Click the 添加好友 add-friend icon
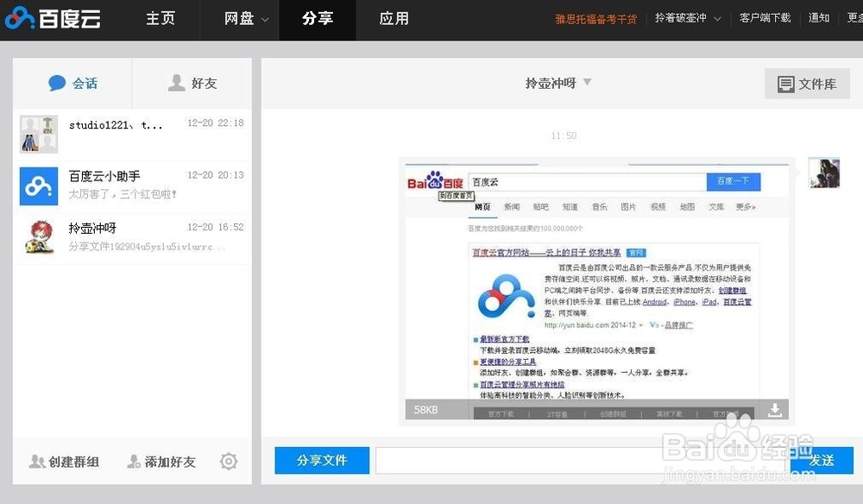This screenshot has width=863, height=504. click(133, 462)
